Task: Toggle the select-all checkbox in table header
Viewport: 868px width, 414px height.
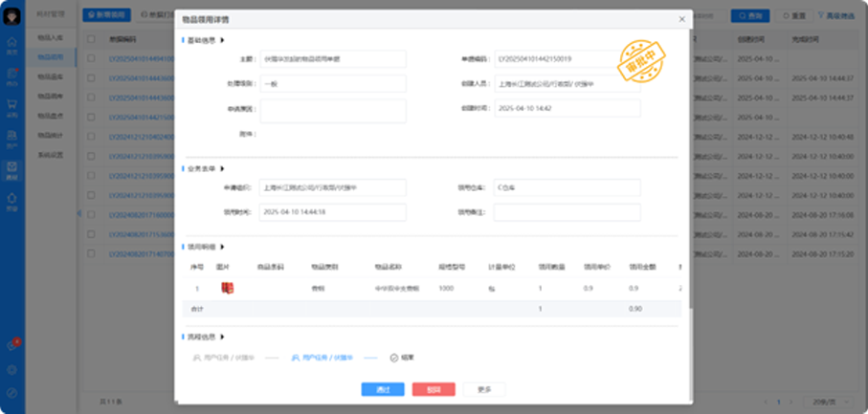Action: coord(92,39)
